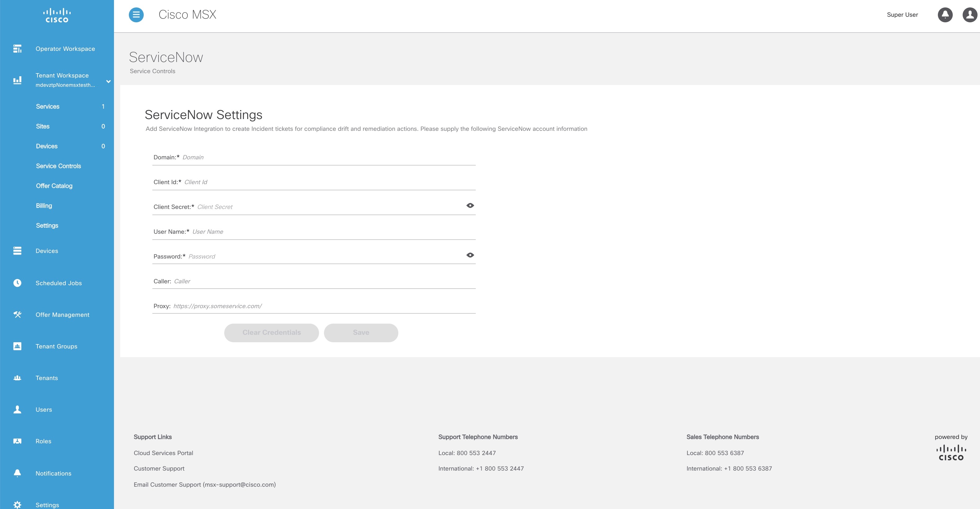Open the notifications bell in the header
The width and height of the screenshot is (980, 509).
coord(945,15)
